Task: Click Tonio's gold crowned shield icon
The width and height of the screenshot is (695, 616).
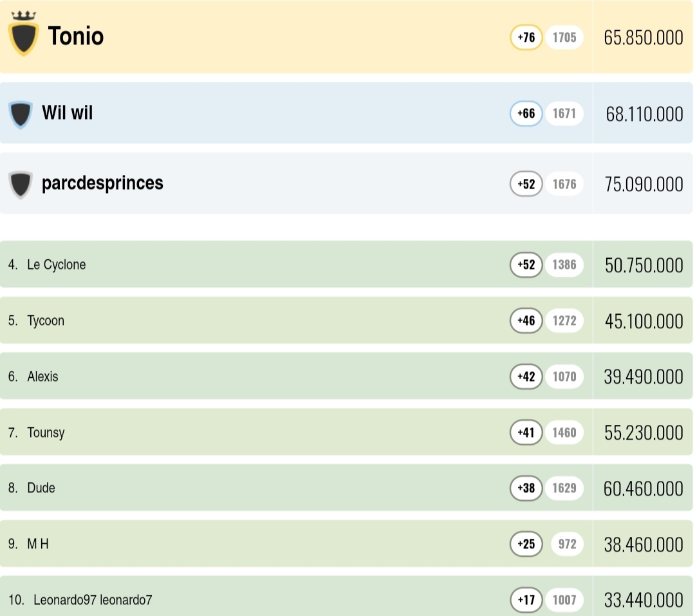Action: pos(24,36)
